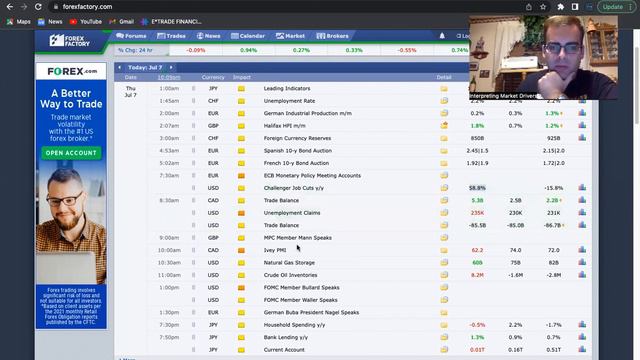Click the Update button in browser
This screenshot has height=360, width=640.
[616, 7]
